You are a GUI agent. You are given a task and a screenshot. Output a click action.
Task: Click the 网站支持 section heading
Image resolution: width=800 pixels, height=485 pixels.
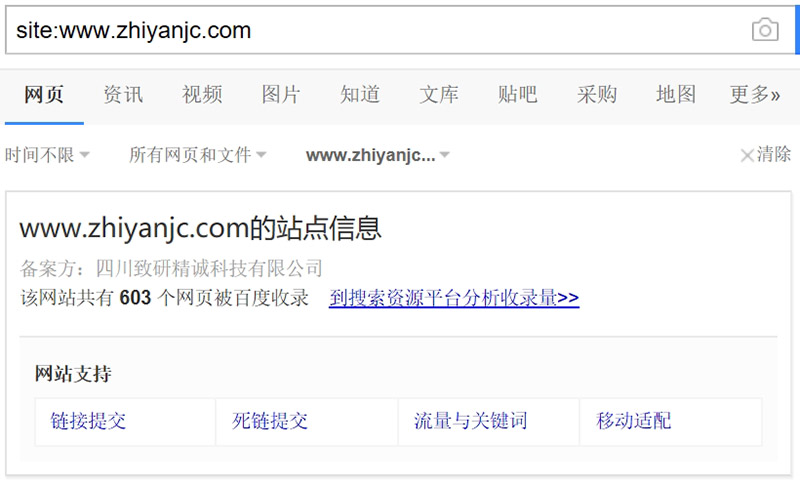tap(73, 374)
